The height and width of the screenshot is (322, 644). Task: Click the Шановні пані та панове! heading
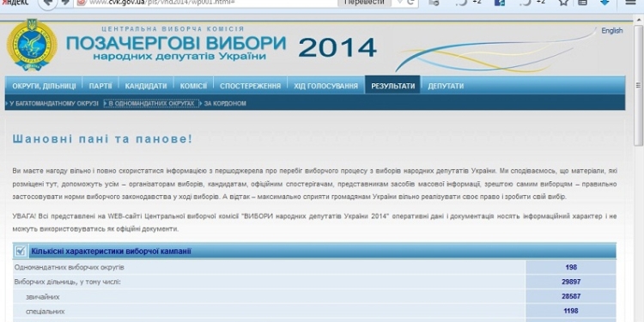click(102, 139)
